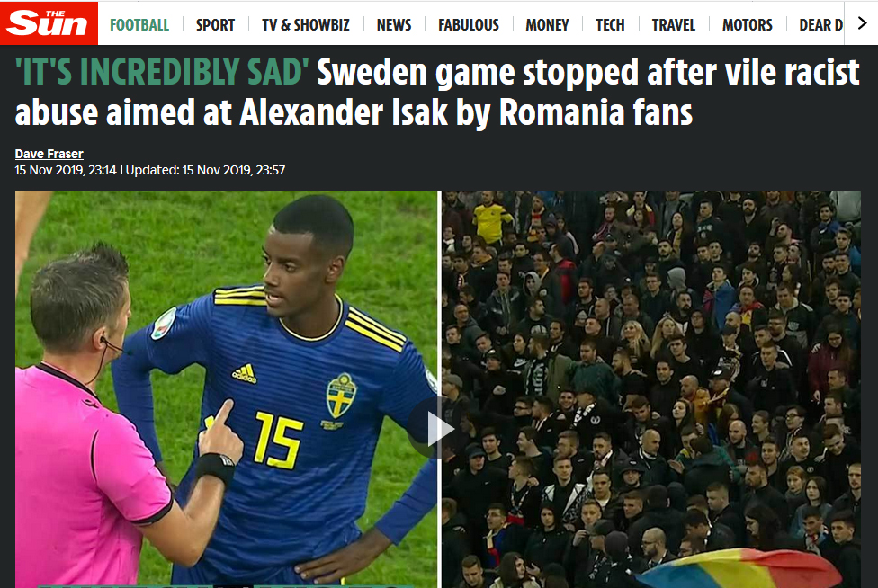Click the player in blue number 15 shirt image
This screenshot has height=588, width=878.
(226, 388)
